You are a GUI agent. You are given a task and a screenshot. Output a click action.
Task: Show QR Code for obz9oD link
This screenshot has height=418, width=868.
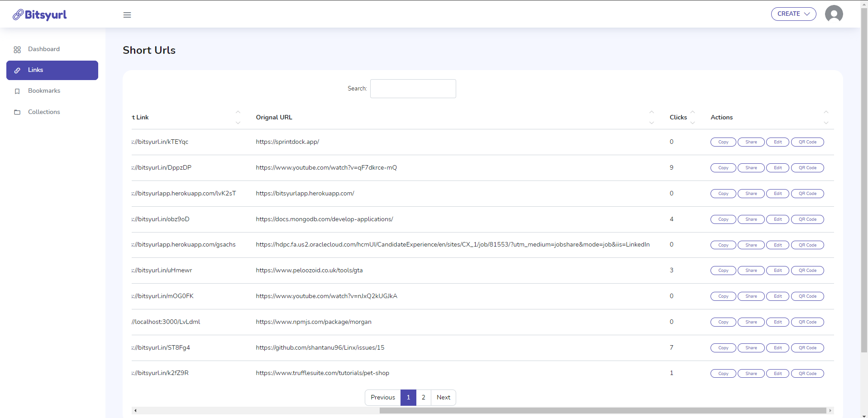(x=807, y=219)
